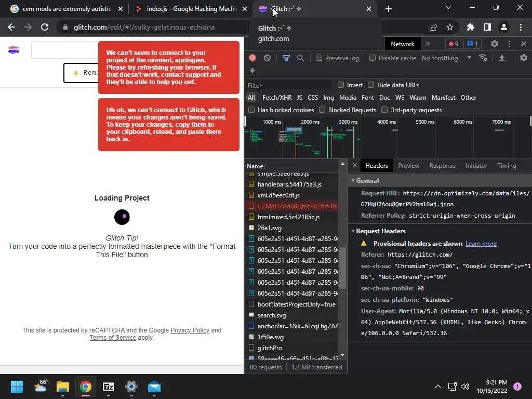
Task: Close the request details pane
Action: (354, 165)
